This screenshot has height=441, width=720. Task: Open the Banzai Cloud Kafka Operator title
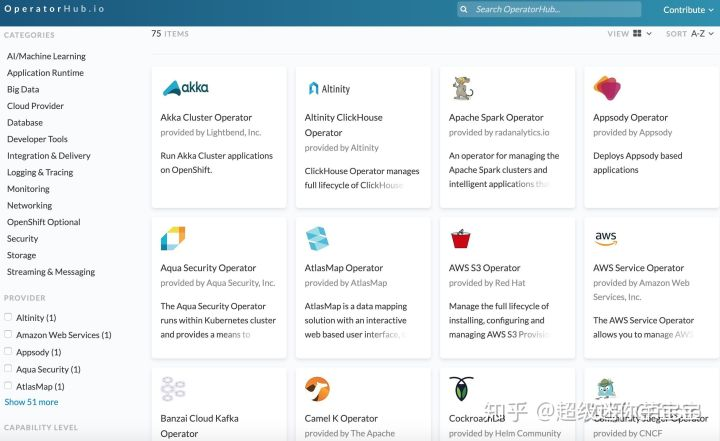[199, 426]
